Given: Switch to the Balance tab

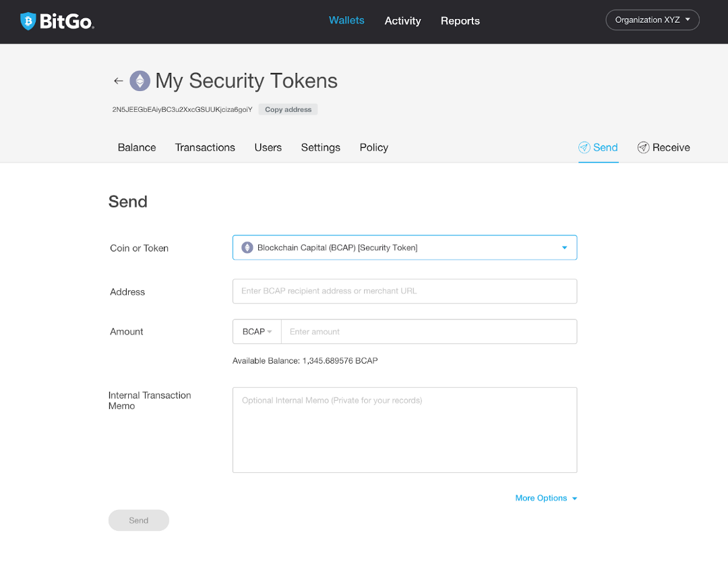Looking at the screenshot, I should (x=137, y=147).
